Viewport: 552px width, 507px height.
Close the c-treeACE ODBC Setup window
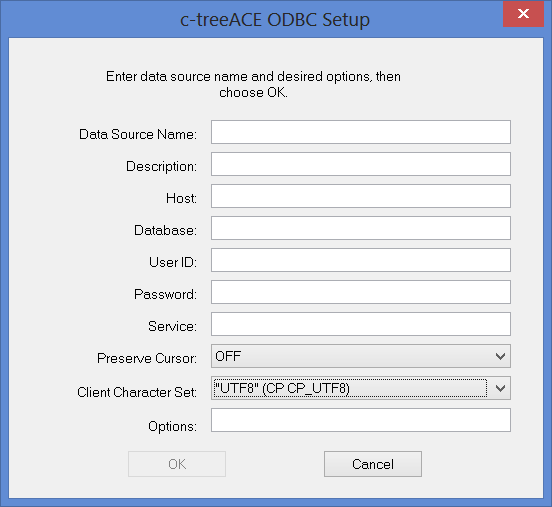[x=523, y=14]
